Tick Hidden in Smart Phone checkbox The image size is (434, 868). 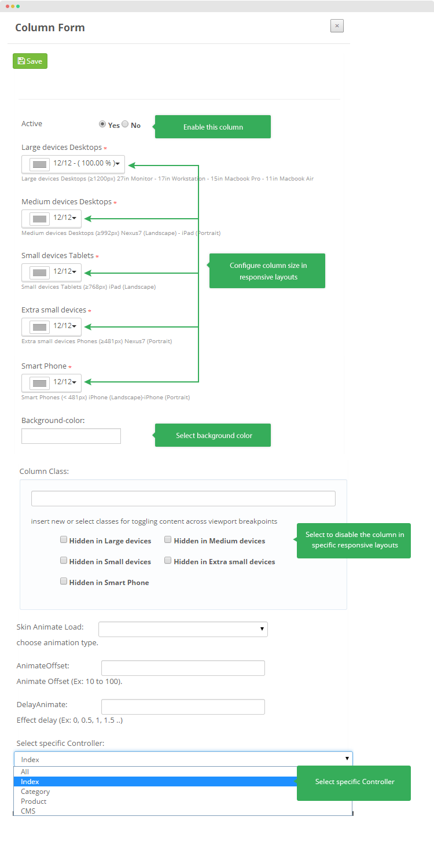(64, 582)
